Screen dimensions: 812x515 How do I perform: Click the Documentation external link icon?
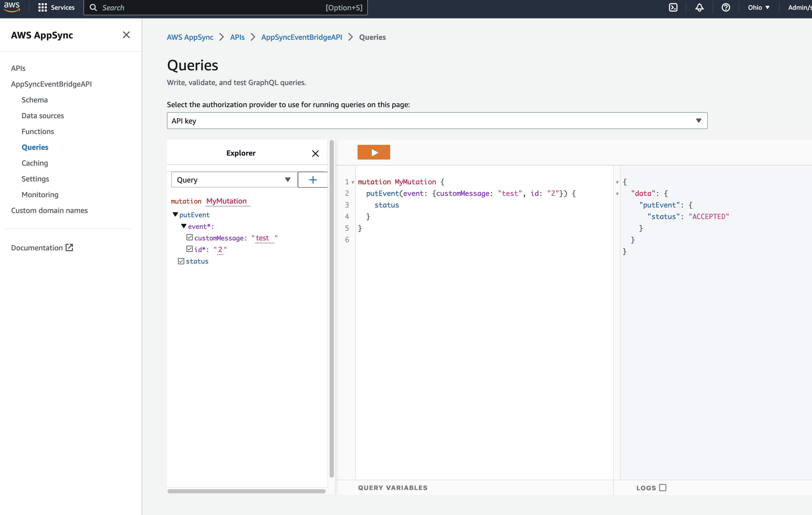click(x=70, y=247)
